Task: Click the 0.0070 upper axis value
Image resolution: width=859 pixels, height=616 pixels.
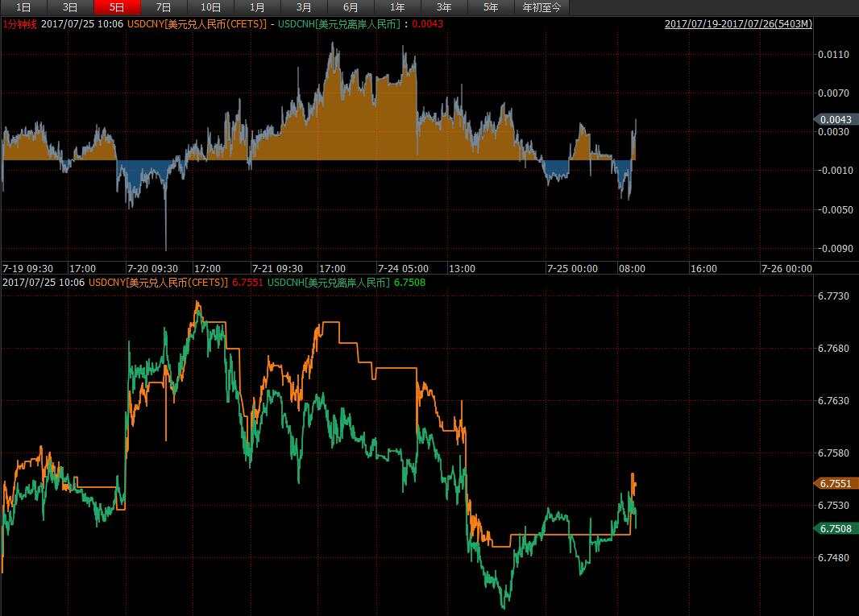Action: tap(833, 93)
